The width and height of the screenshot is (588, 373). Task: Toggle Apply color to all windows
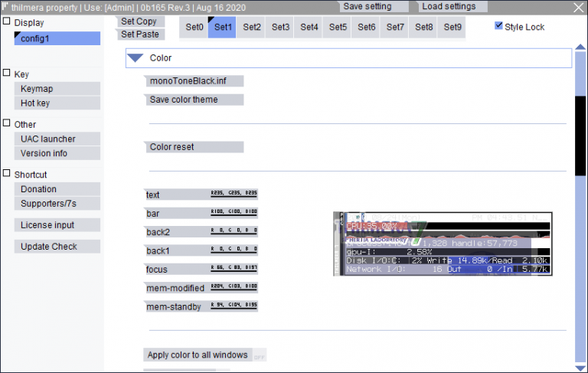199,355
